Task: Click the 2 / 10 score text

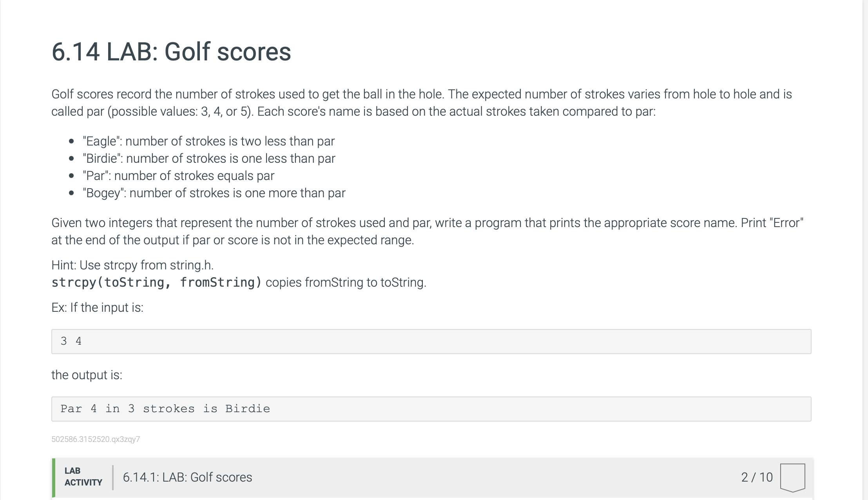Action: click(x=757, y=477)
